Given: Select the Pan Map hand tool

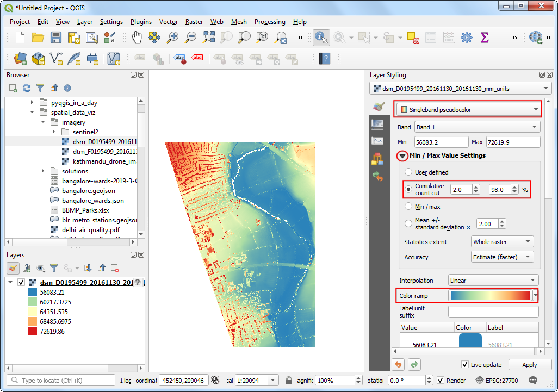Looking at the screenshot, I should point(137,38).
